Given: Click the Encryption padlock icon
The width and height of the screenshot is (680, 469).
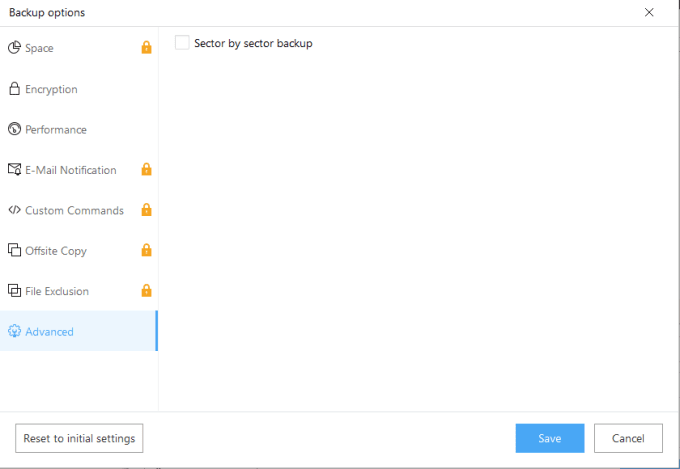Looking at the screenshot, I should pos(15,89).
